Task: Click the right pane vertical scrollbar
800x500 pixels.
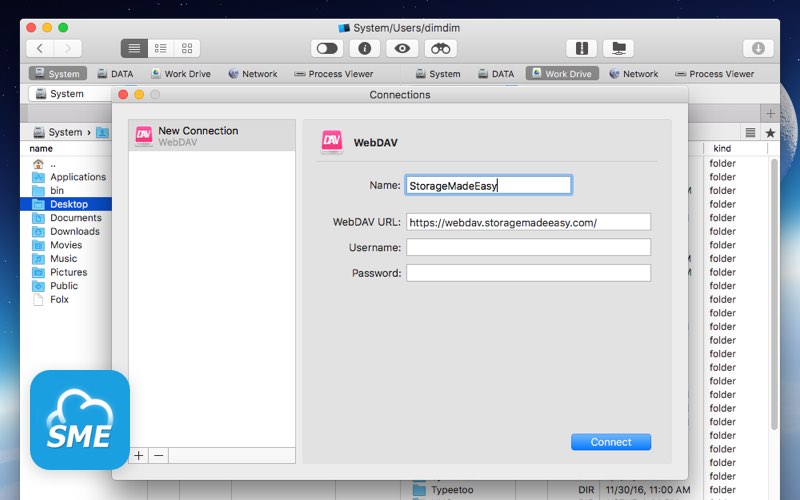Action: point(774,294)
